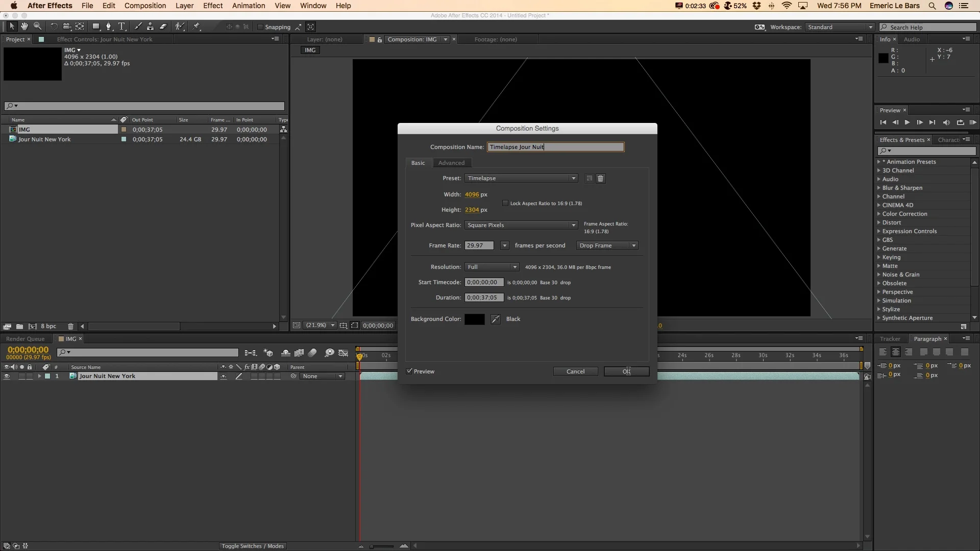980x551 pixels.
Task: Select the Pan Behind anchor point tool
Action: pyautogui.click(x=80, y=27)
